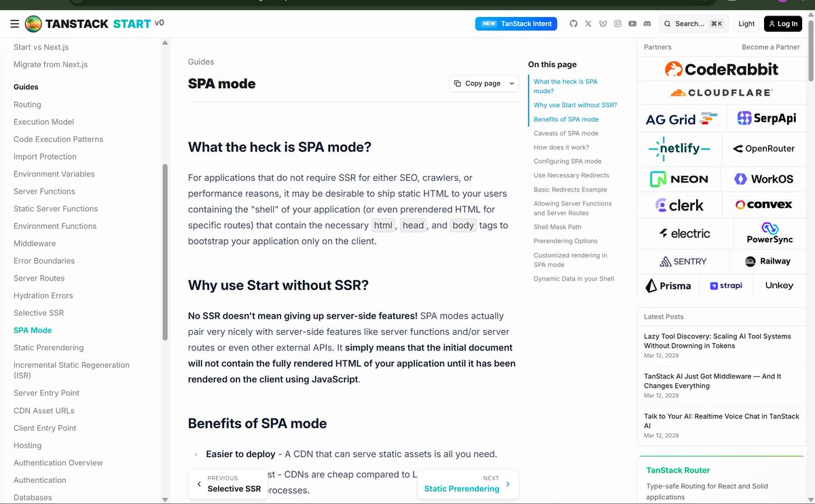Open 'Talk to Your AI' voice chat post
This screenshot has width=815, height=504.
point(721,421)
